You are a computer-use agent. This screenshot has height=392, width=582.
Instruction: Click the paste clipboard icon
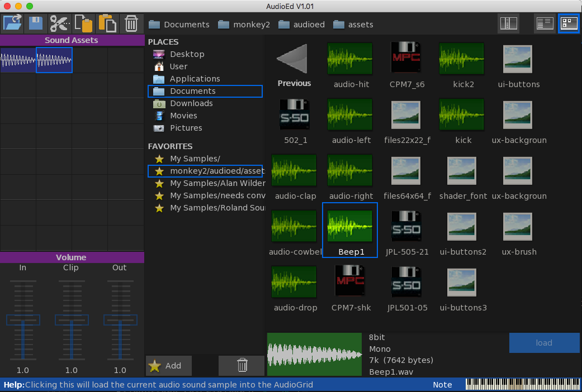pyautogui.click(x=107, y=23)
